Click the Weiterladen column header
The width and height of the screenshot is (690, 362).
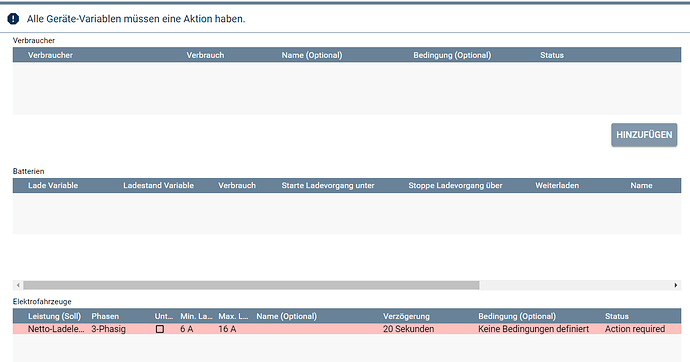(557, 185)
